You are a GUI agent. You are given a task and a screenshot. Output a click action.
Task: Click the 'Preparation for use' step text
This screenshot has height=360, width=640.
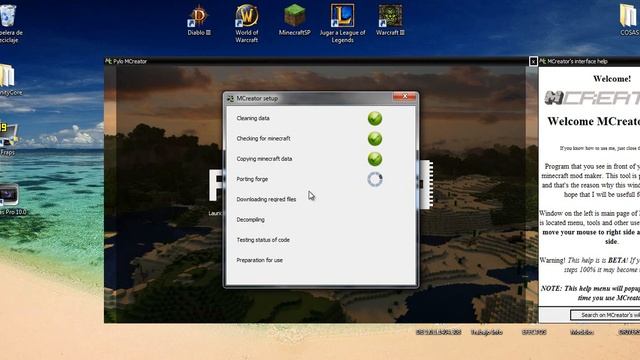[260, 260]
